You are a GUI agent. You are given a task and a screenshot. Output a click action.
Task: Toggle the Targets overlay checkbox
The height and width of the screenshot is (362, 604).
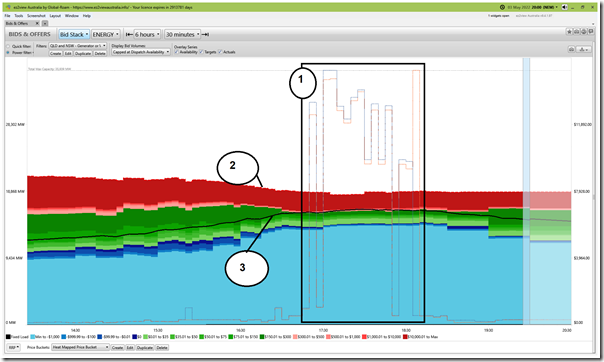point(201,52)
